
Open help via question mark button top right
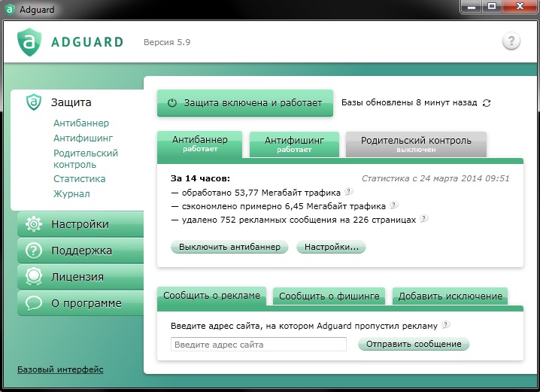pyautogui.click(x=511, y=41)
